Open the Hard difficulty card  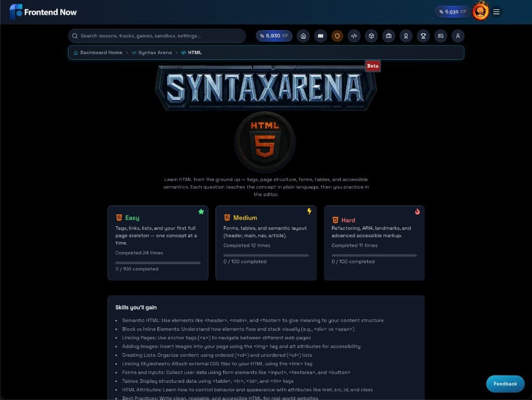click(x=374, y=243)
